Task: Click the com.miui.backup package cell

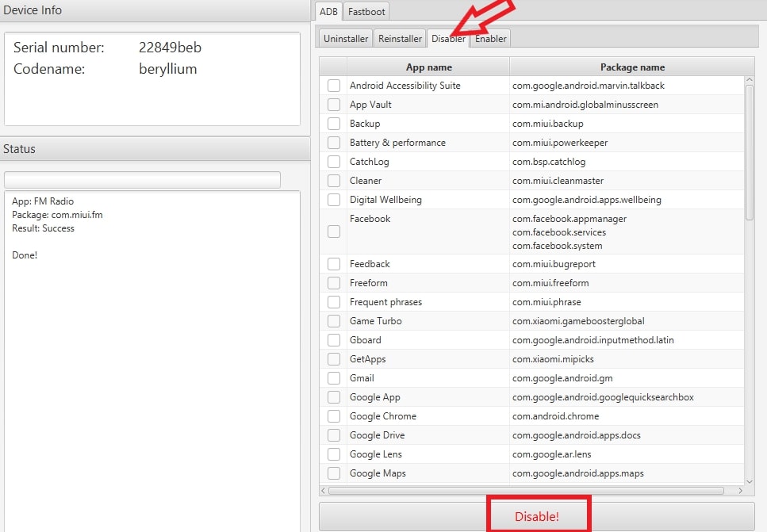Action: (x=627, y=124)
